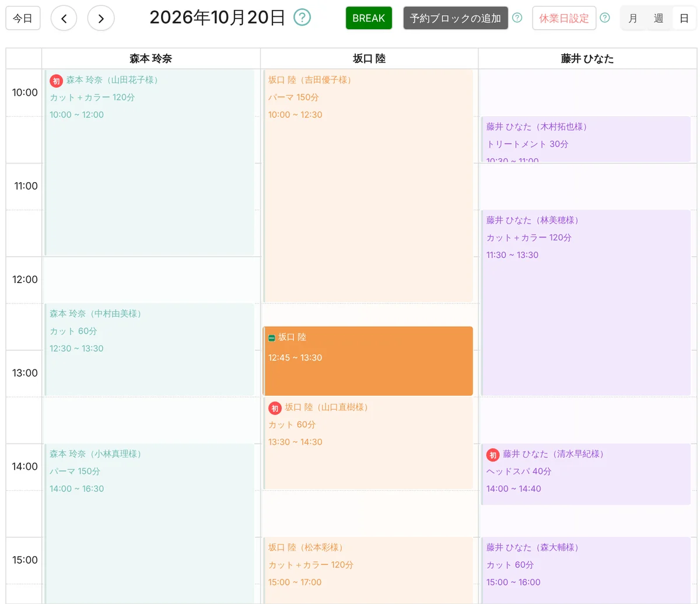Open 山口直樹様 カット 13:30 booking
The image size is (700, 604).
(368, 442)
